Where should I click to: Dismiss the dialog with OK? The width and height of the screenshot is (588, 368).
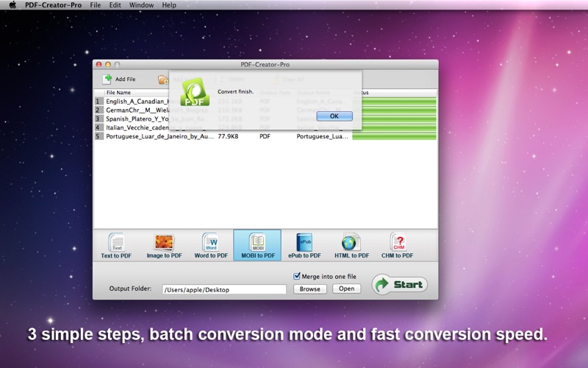(x=334, y=116)
